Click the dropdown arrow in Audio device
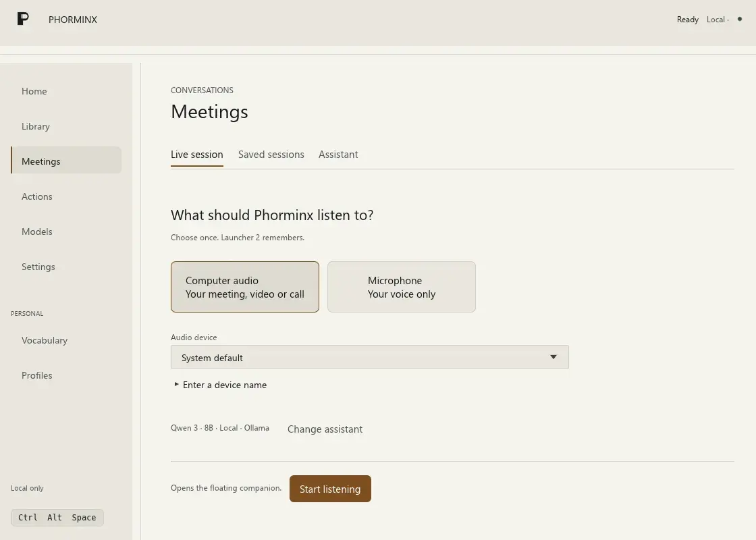This screenshot has height=540, width=756. tap(553, 357)
